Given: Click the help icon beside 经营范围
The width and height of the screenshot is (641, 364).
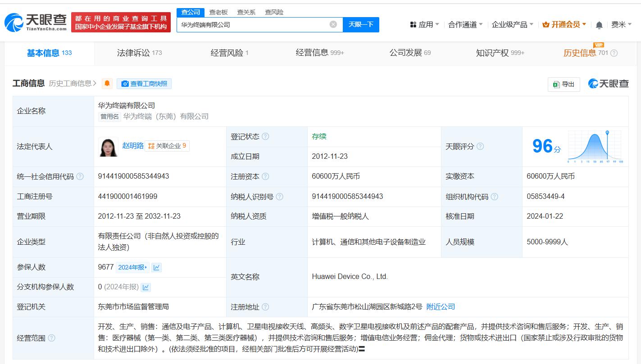Looking at the screenshot, I should click(51, 338).
